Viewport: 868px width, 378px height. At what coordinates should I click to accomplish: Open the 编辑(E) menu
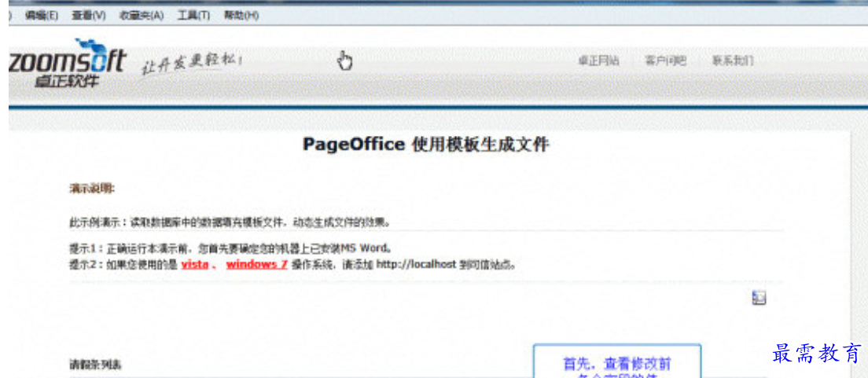(x=42, y=16)
